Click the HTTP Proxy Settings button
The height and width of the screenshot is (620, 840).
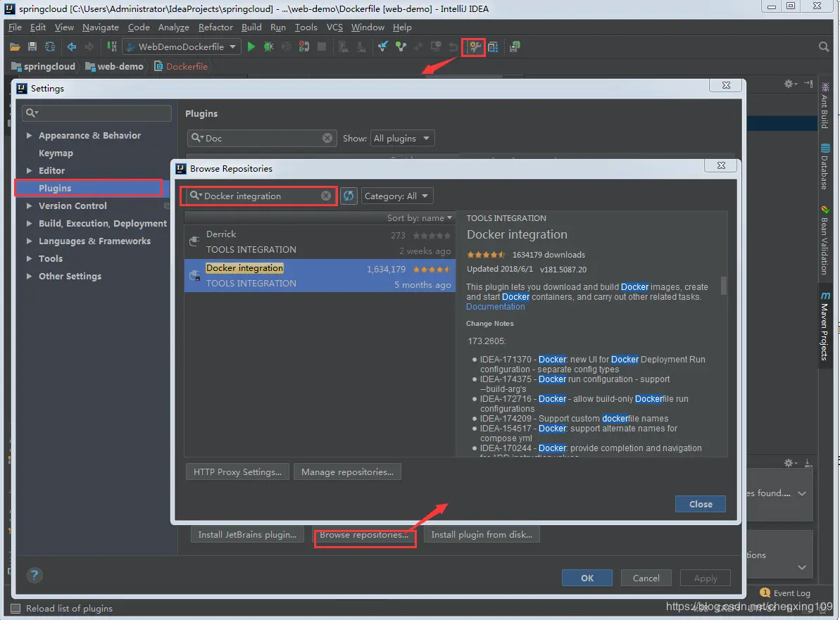(x=237, y=472)
